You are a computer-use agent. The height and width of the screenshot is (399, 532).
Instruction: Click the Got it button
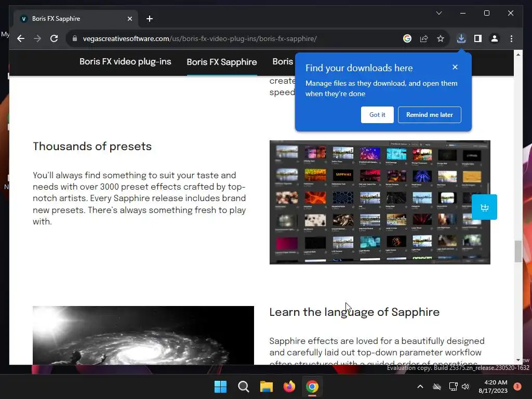[x=377, y=115]
